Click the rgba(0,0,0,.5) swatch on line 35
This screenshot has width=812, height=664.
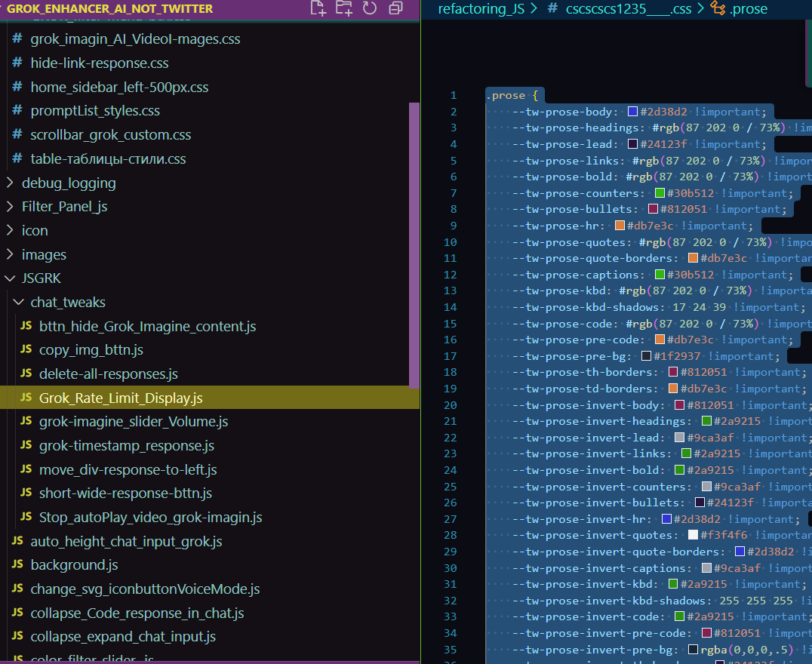693,650
